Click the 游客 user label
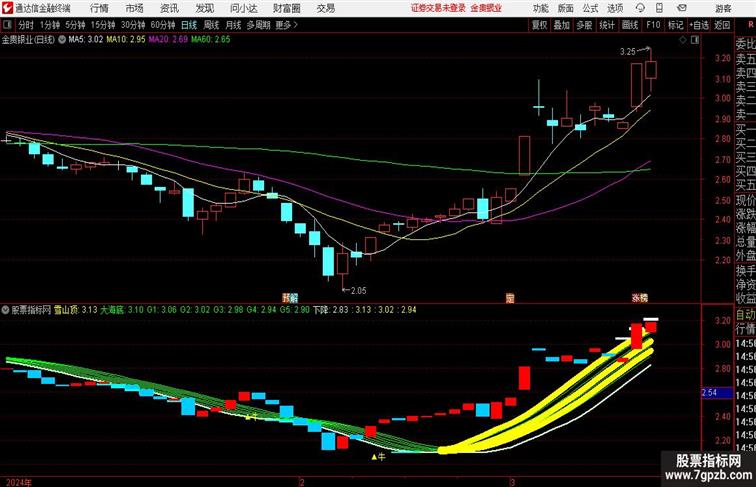 coord(723,8)
